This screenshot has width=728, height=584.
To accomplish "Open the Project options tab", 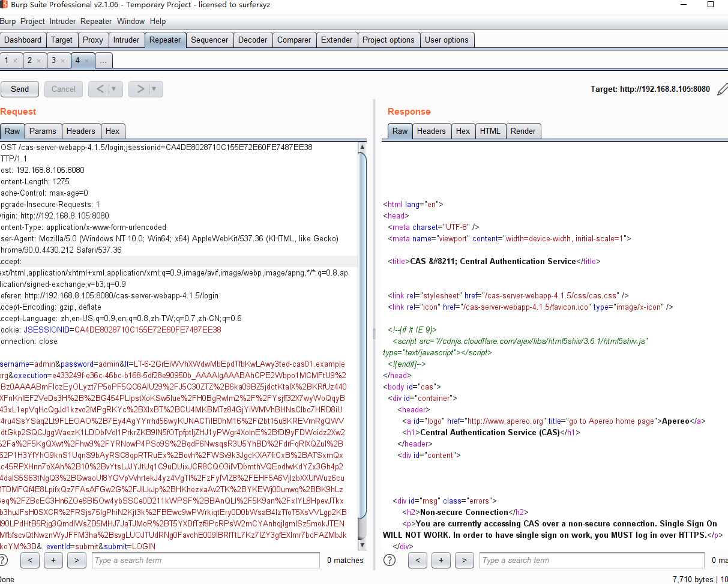I will point(388,40).
